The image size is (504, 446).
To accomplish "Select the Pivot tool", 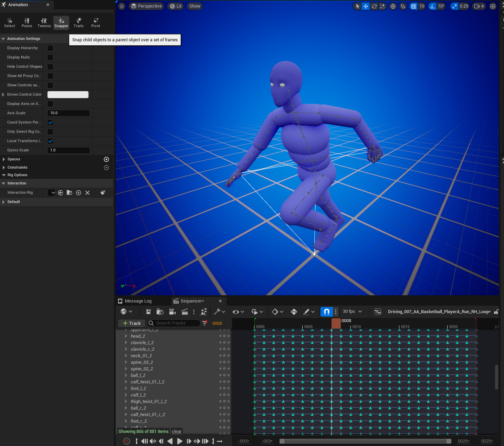I will tap(96, 23).
